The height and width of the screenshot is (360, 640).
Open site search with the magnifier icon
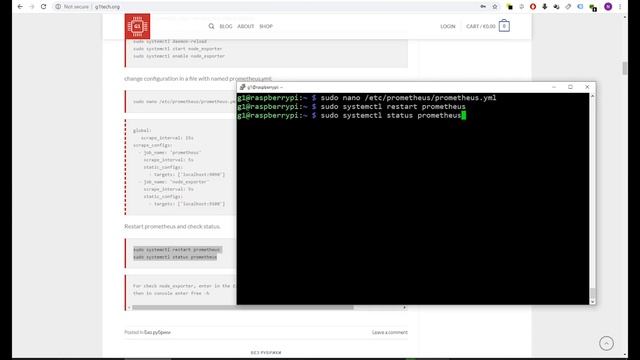pyautogui.click(x=211, y=26)
